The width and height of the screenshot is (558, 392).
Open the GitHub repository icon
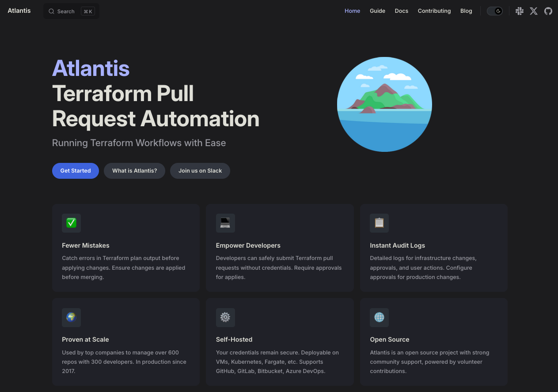click(548, 11)
